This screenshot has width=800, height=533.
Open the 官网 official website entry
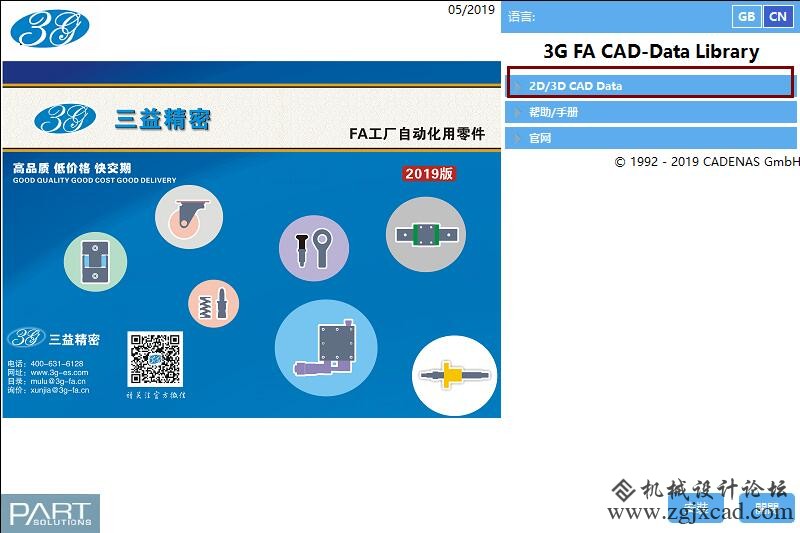(651, 138)
